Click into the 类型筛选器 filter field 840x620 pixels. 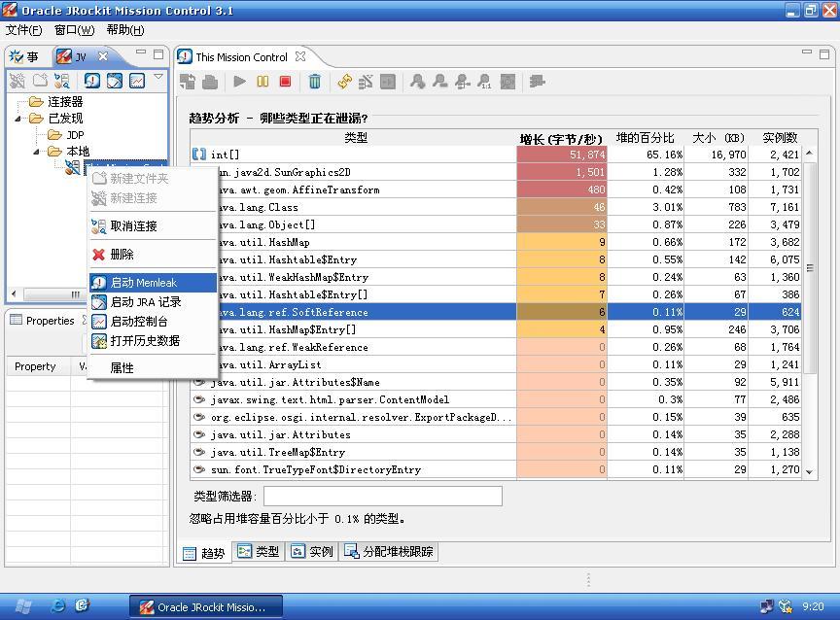tap(383, 496)
